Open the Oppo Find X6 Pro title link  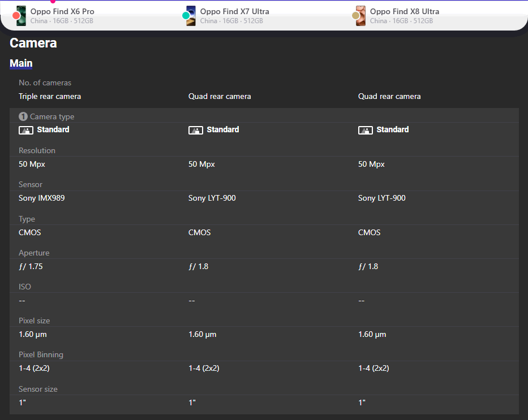[x=62, y=11]
